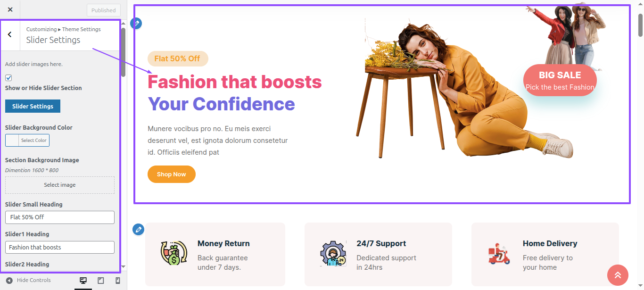Click the Slider Small Heading text field

60,217
